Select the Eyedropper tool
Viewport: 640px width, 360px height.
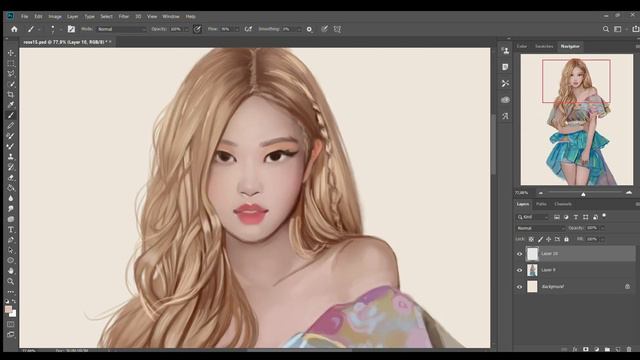point(11,104)
